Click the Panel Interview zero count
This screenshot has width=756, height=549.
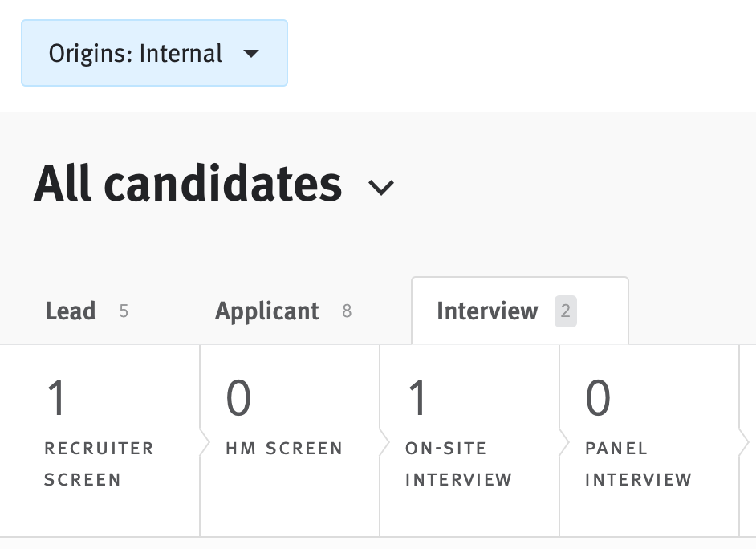pyautogui.click(x=596, y=396)
